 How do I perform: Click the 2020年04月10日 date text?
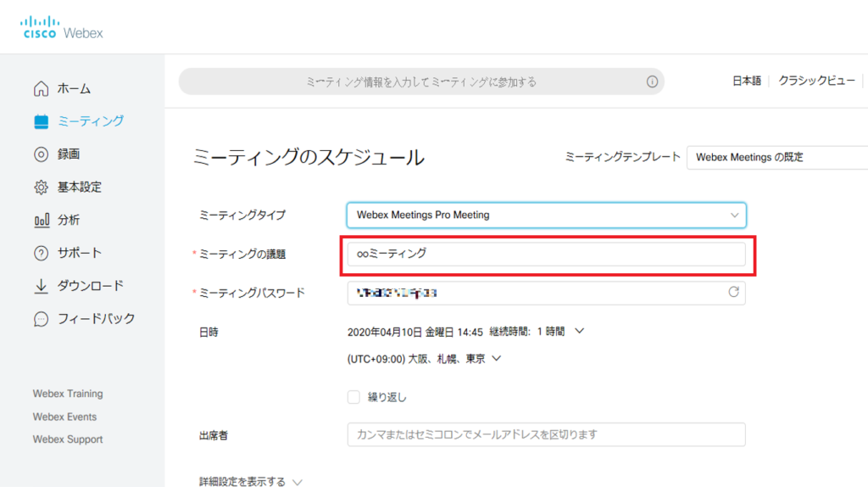[384, 332]
